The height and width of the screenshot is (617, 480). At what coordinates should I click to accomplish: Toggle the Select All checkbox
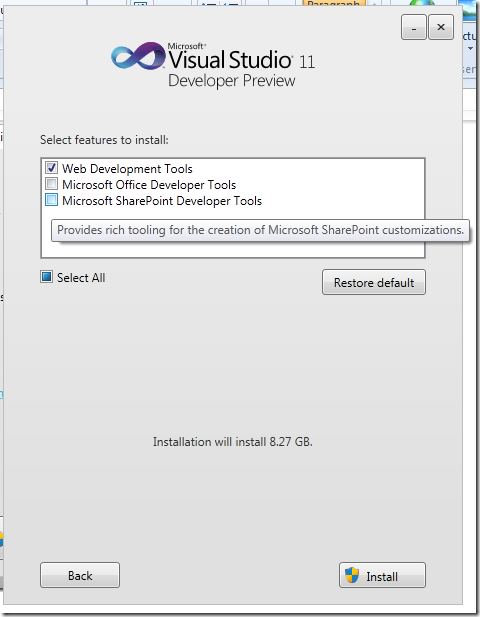point(46,277)
